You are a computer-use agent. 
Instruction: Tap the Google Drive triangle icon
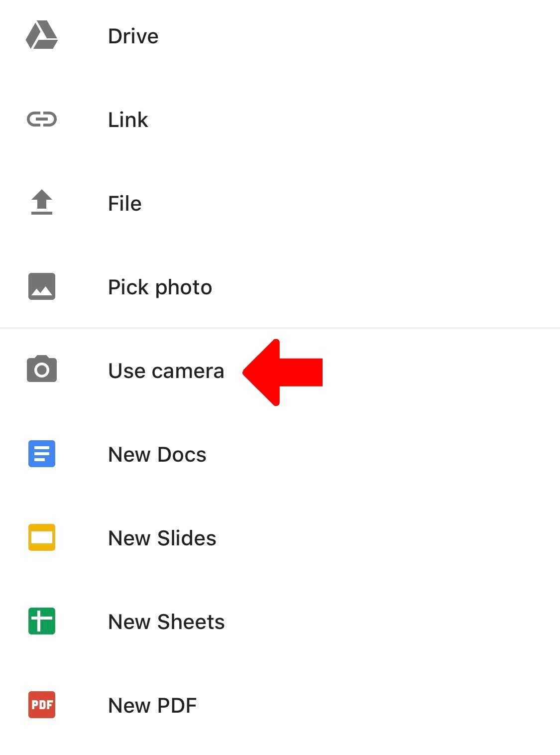click(x=42, y=35)
